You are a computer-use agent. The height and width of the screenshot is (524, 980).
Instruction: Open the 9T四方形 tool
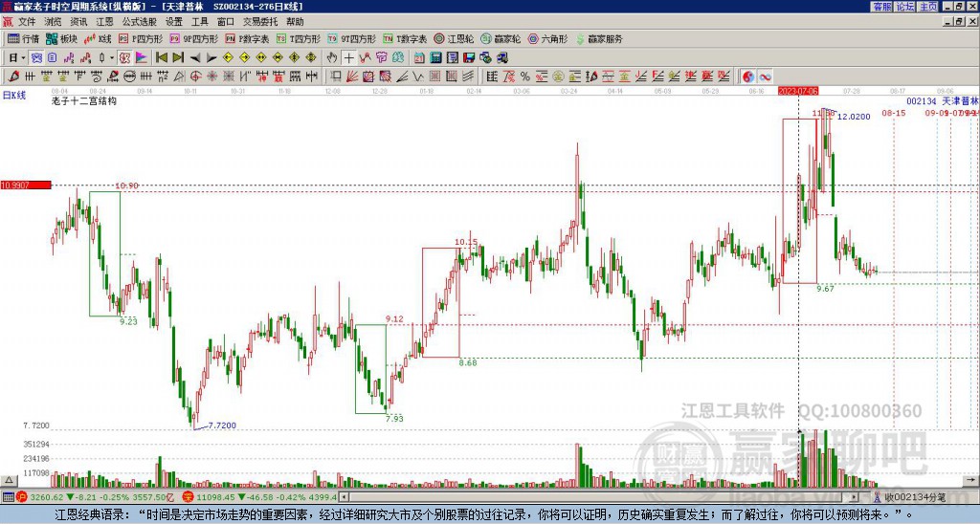[352, 38]
